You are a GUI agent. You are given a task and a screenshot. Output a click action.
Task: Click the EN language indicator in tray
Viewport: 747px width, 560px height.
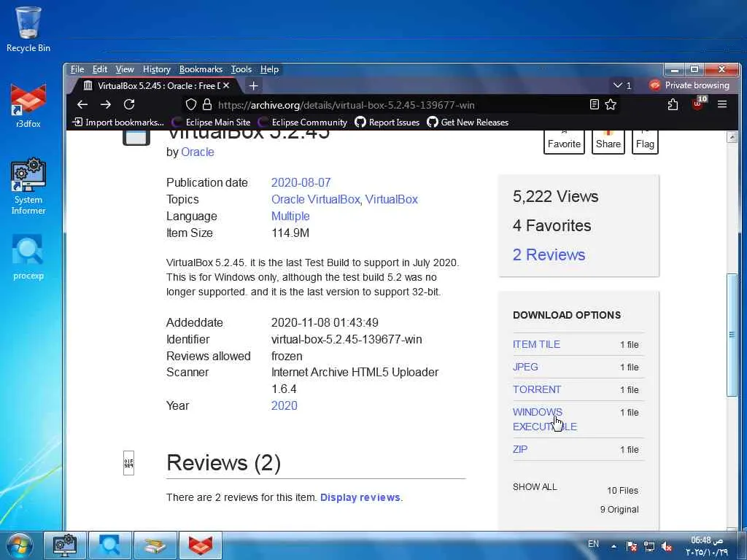(593, 543)
